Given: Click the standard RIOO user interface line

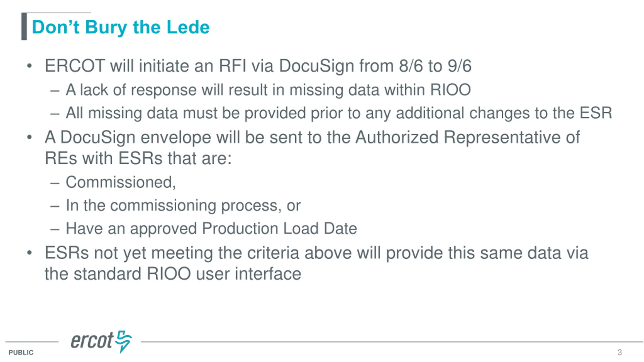Looking at the screenshot, I should [173, 274].
